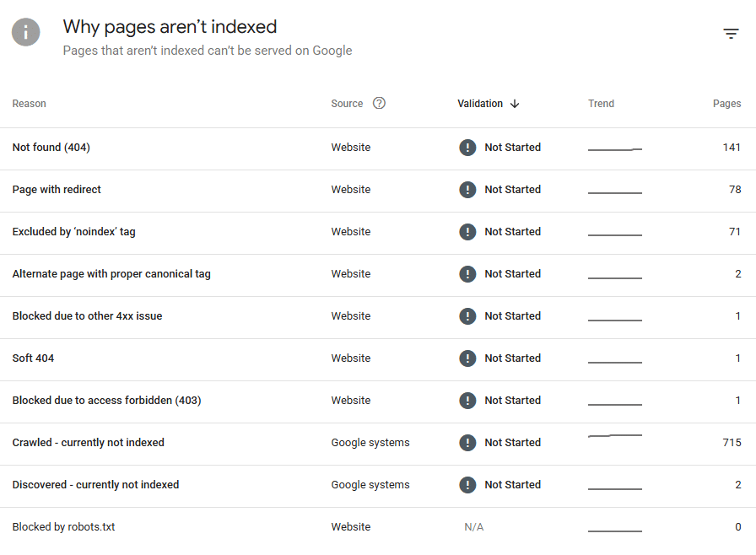Sort by the Pages column header

pos(726,104)
